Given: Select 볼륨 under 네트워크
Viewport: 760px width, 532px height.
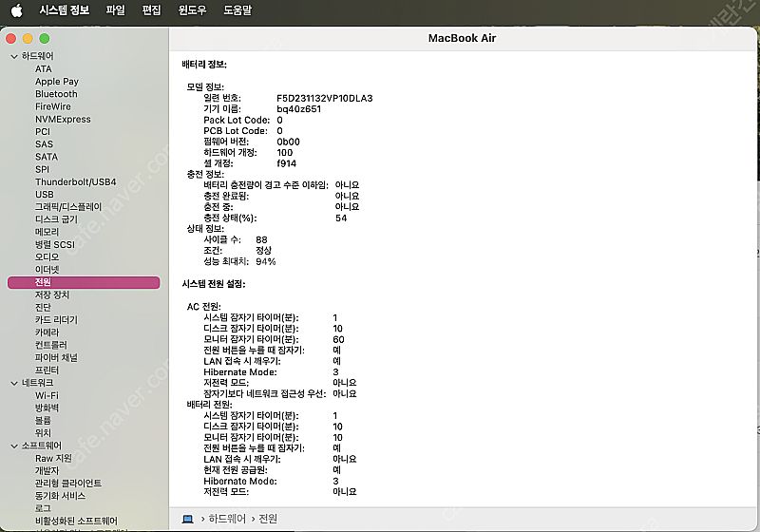Looking at the screenshot, I should (x=43, y=421).
